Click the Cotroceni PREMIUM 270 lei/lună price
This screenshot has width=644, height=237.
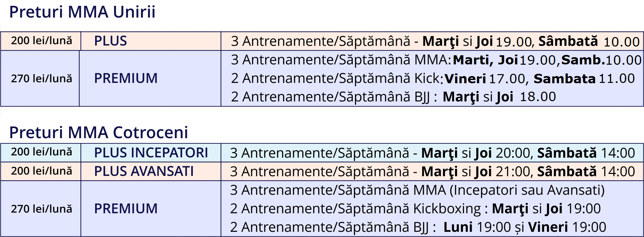41,209
